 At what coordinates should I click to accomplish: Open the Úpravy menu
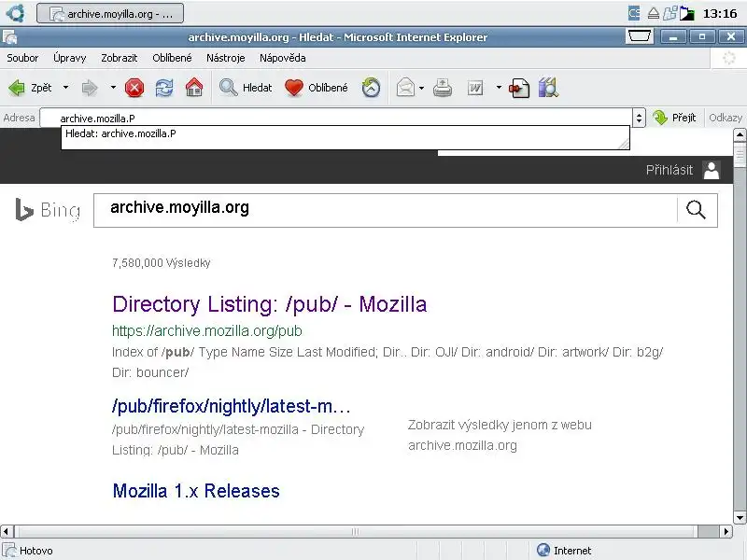(x=69, y=58)
